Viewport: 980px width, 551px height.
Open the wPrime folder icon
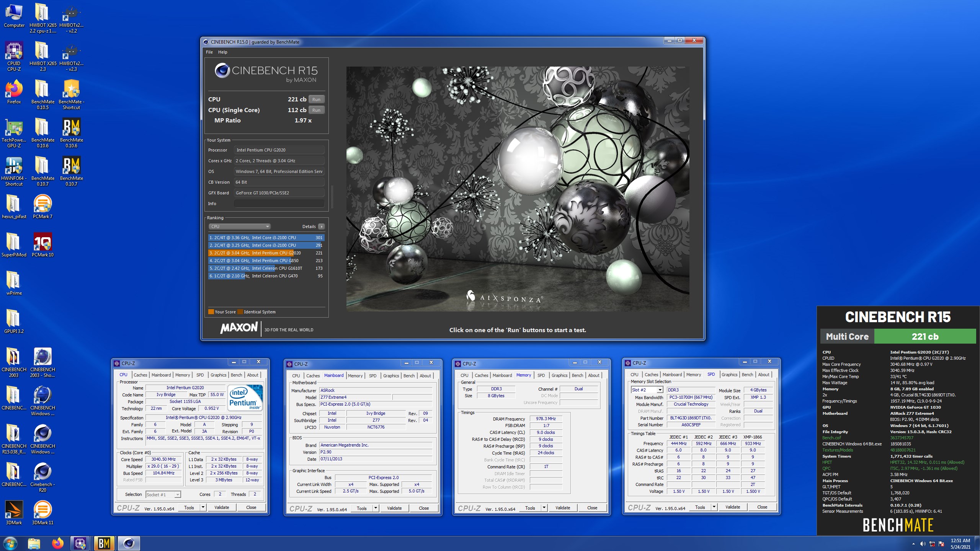[14, 283]
